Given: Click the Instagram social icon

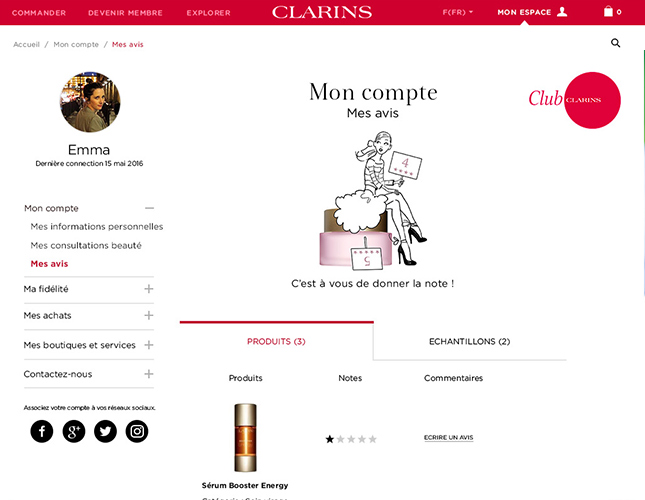Looking at the screenshot, I should pyautogui.click(x=137, y=431).
